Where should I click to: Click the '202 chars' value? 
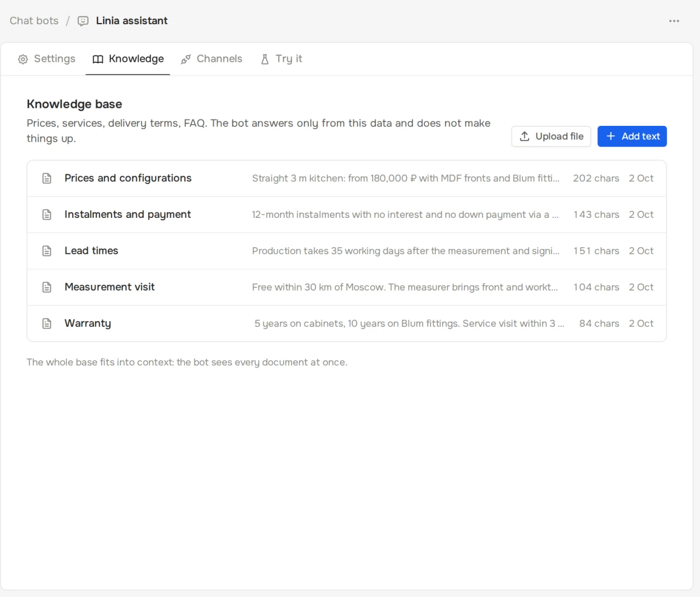click(x=596, y=178)
